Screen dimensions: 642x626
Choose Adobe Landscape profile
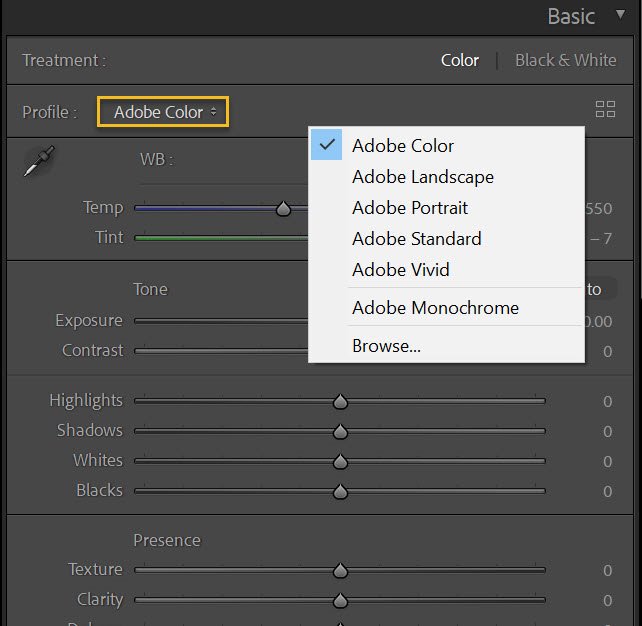click(423, 177)
